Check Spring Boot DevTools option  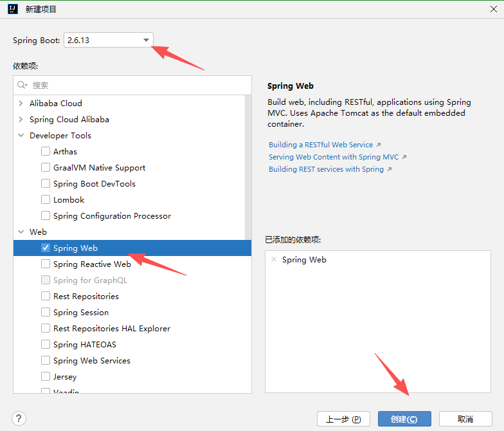coord(46,183)
